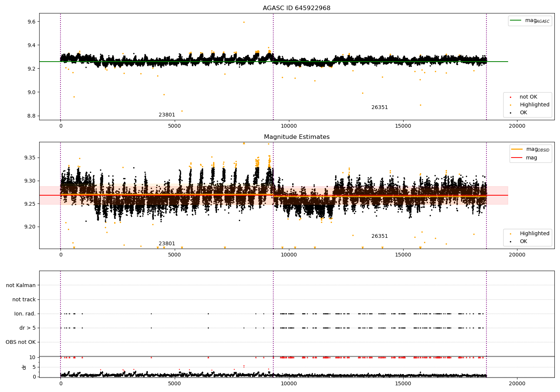Select 'OK' entry in the Magnitude Estimates legend
The height and width of the screenshot is (392, 560).
point(523,242)
